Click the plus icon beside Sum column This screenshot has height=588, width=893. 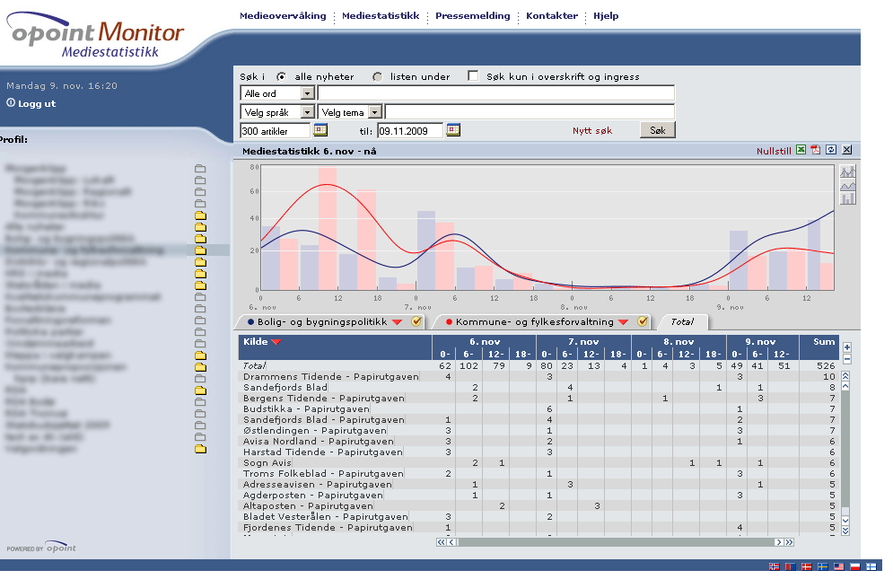[x=846, y=347]
